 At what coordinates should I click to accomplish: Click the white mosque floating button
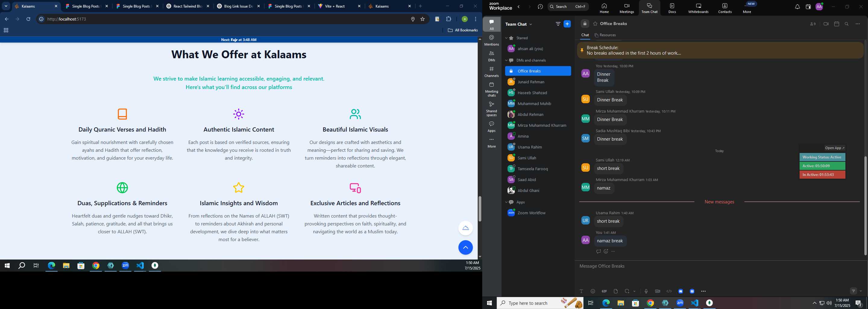coord(465,228)
